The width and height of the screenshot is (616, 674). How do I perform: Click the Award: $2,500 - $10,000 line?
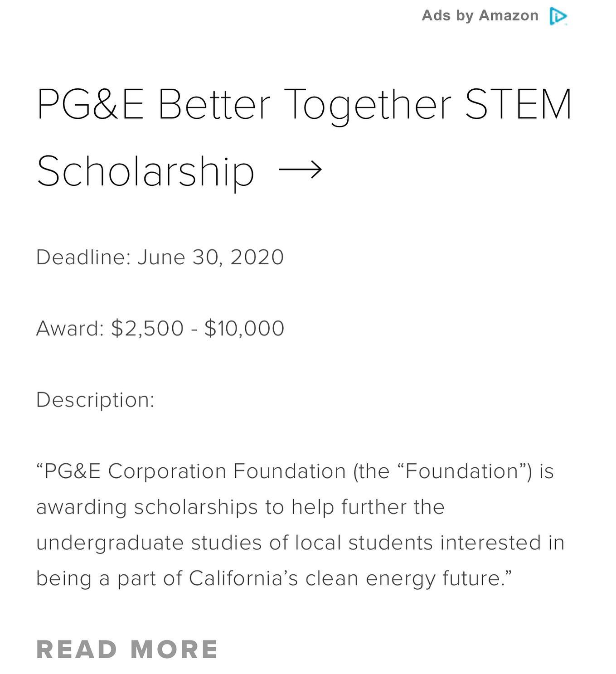(160, 329)
